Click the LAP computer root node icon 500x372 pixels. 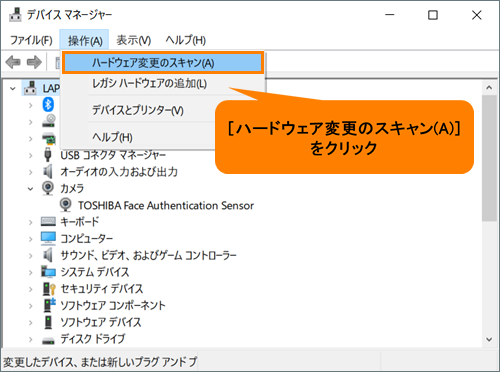tap(30, 88)
